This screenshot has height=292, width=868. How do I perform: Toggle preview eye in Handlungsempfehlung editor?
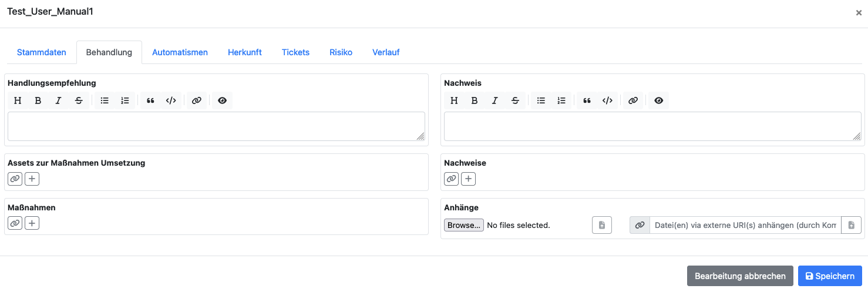[x=222, y=100]
